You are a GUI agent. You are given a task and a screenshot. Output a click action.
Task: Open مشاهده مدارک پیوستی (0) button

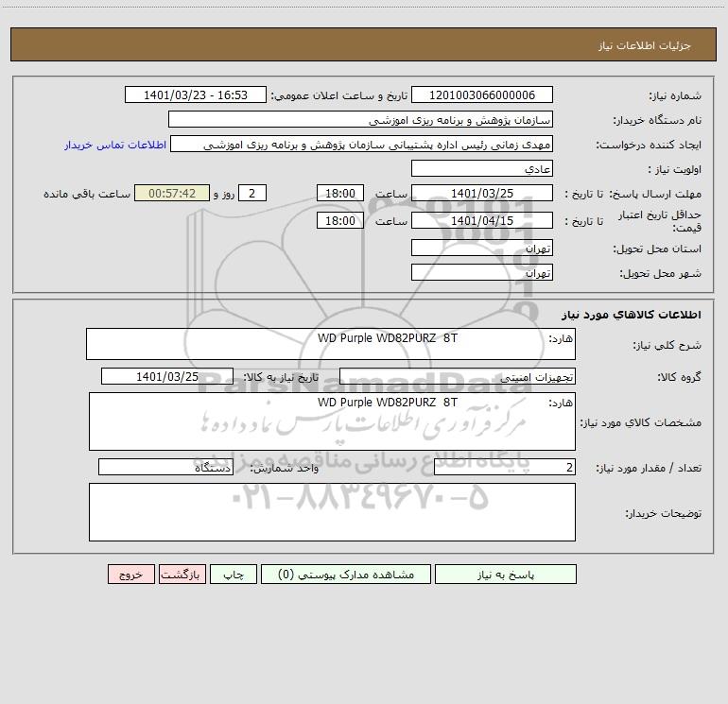click(x=346, y=575)
